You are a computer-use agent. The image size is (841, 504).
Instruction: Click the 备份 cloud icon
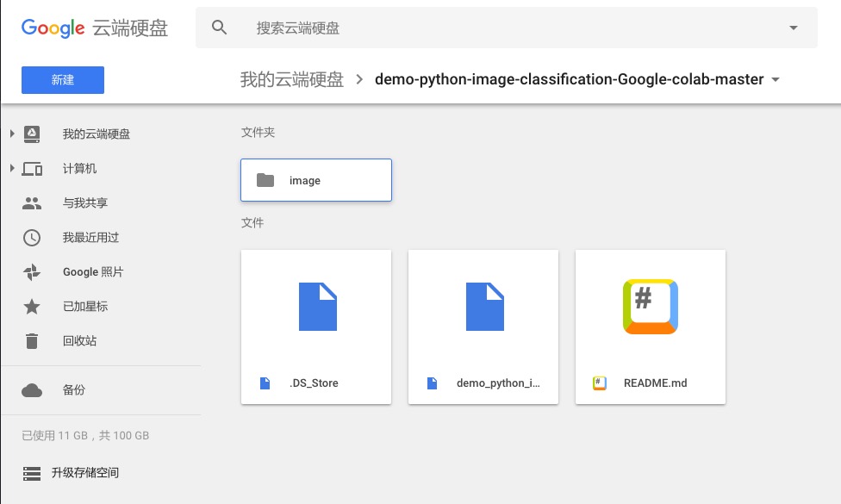(32, 390)
